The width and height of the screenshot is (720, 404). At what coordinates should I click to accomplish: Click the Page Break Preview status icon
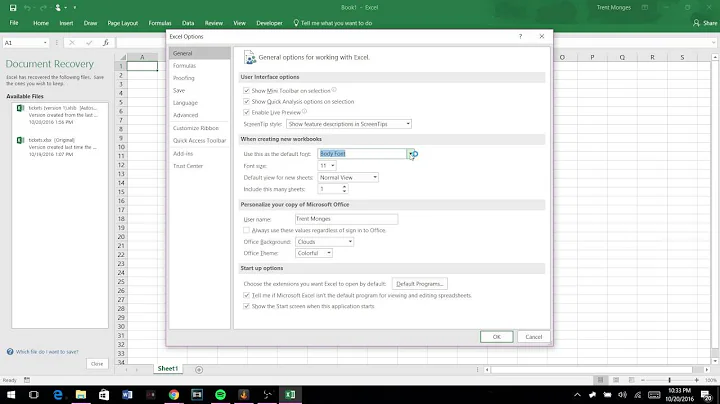(x=631, y=380)
